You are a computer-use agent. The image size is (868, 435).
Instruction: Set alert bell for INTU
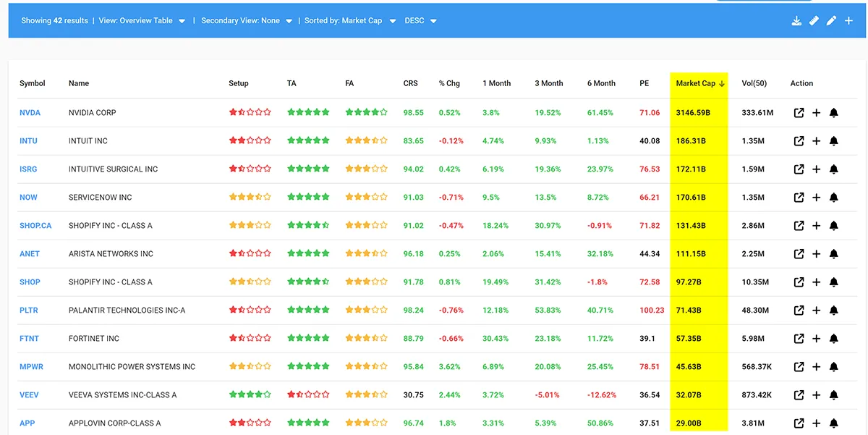click(833, 141)
